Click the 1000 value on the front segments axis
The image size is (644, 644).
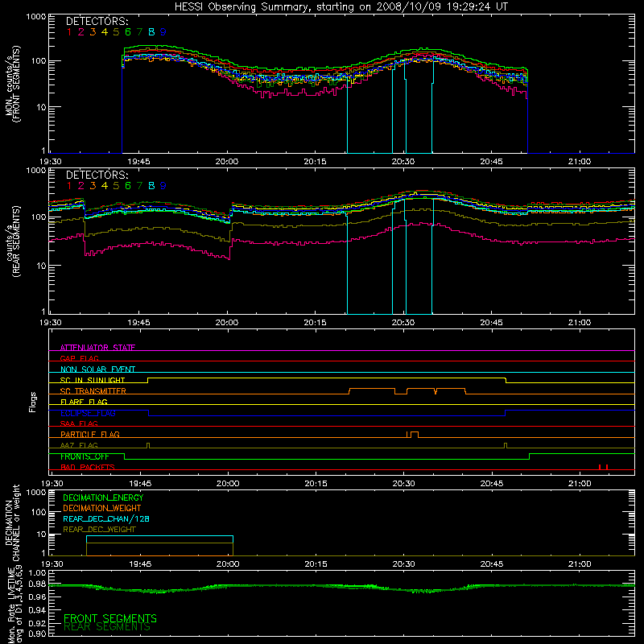tap(35, 17)
